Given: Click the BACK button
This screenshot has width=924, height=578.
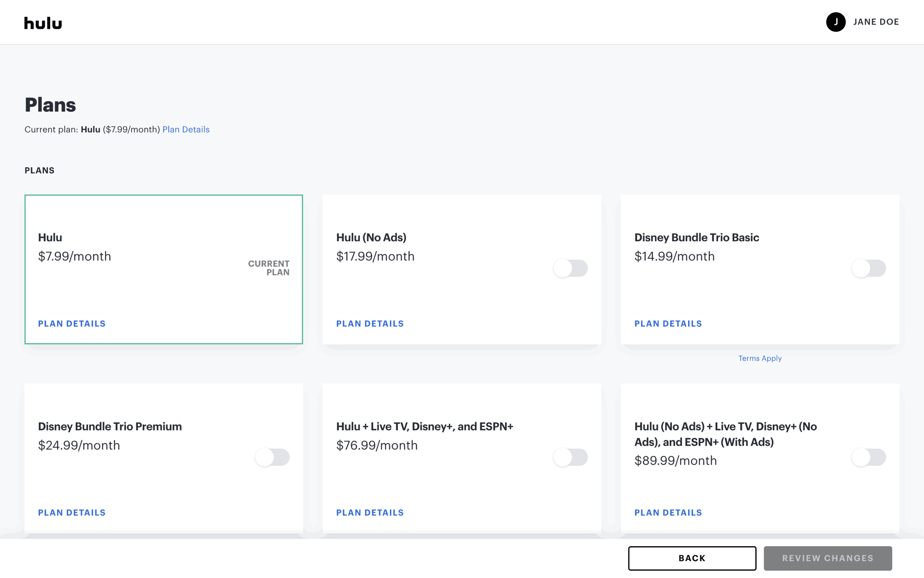Looking at the screenshot, I should [x=692, y=558].
